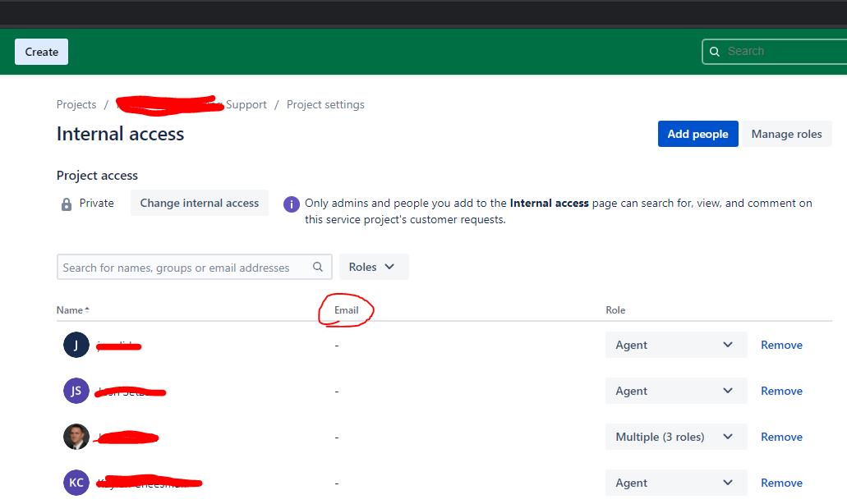
Task: Open Agent role dropdown for KC user
Action: 676,483
